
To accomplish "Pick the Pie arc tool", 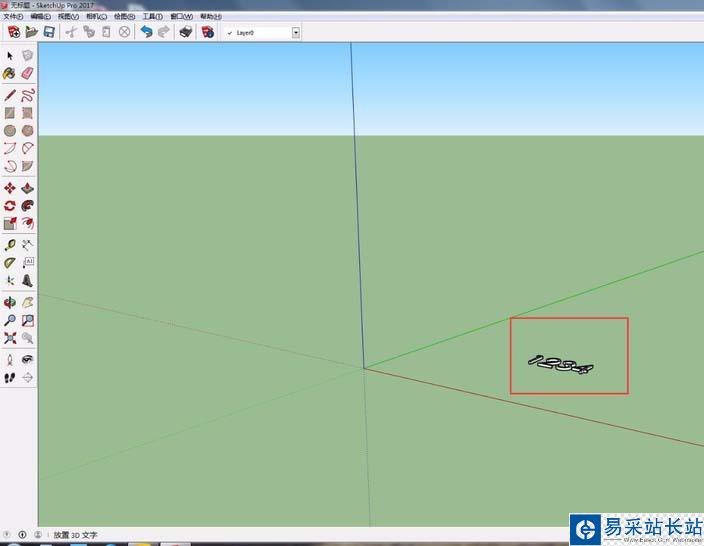I will (27, 166).
